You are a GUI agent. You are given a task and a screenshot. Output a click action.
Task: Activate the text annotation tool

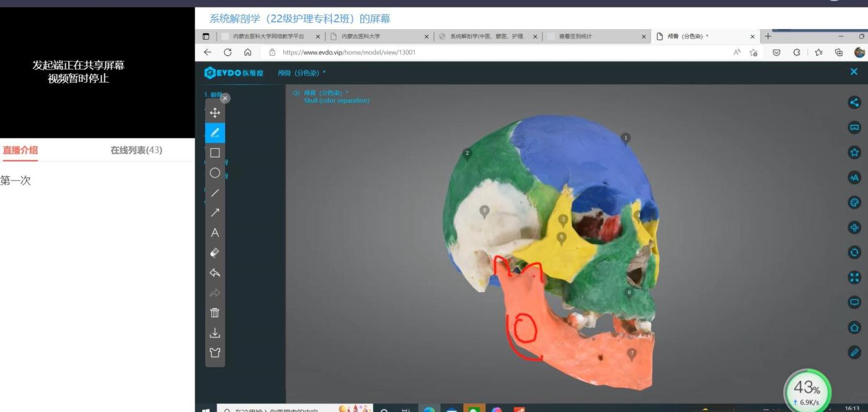pos(215,233)
